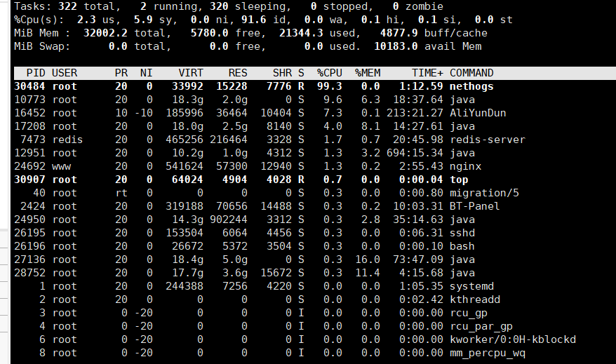
Task: Click the PID column header
Action: tap(36, 73)
